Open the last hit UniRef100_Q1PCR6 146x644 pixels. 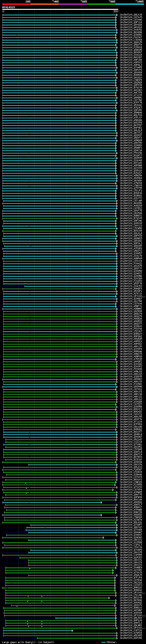[131, 638]
